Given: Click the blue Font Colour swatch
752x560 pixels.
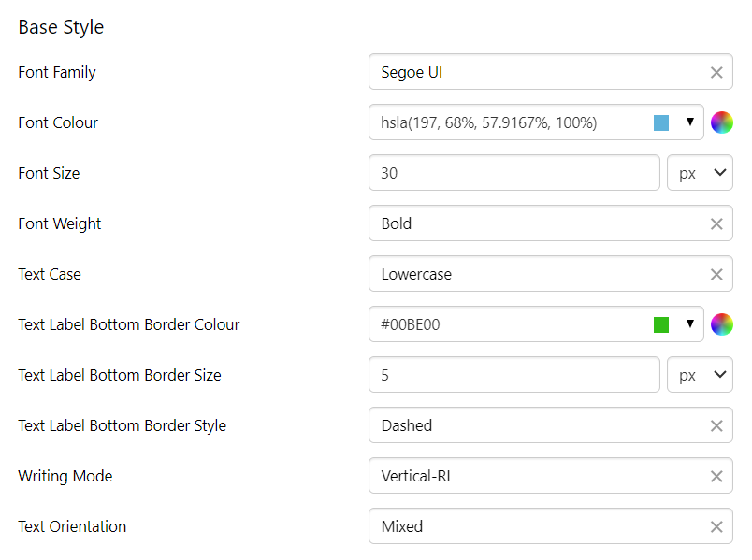Looking at the screenshot, I should coord(661,122).
